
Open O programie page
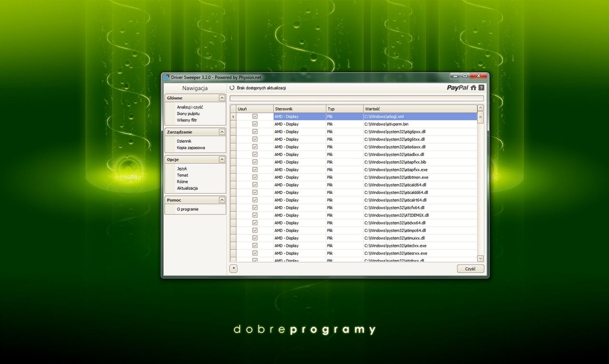[x=187, y=209]
